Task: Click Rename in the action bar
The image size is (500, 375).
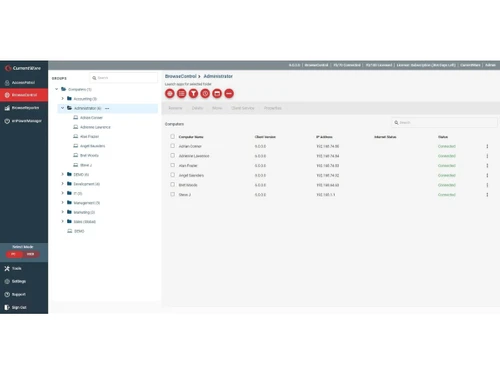Action: [175, 108]
